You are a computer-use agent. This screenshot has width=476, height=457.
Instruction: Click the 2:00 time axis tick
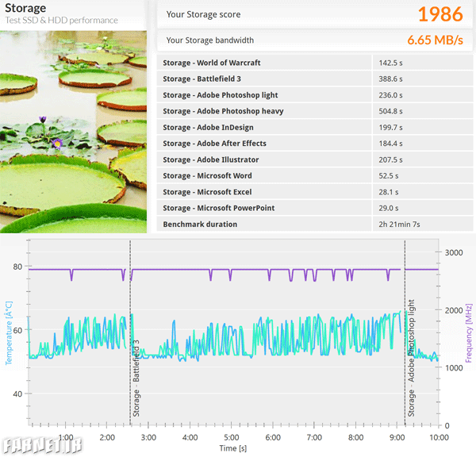(107, 438)
